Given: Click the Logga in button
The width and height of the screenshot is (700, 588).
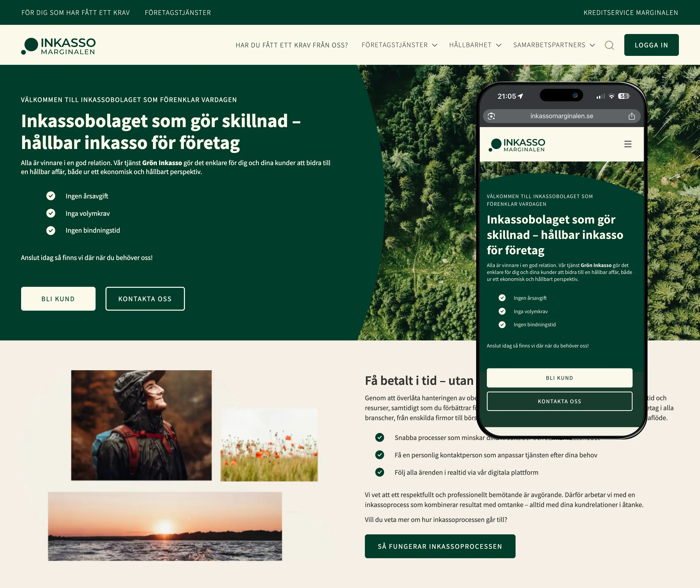Looking at the screenshot, I should pos(651,45).
